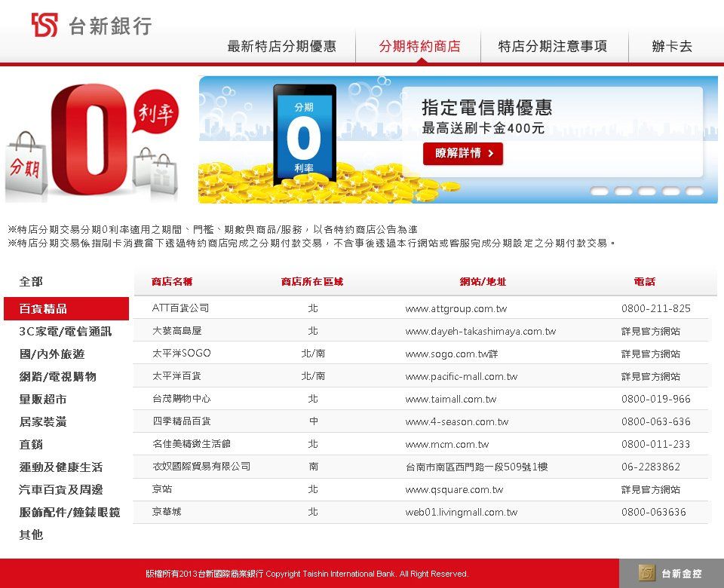Image resolution: width=724 pixels, height=588 pixels.
Task: Select the 直銷 category
Action: coord(31,445)
